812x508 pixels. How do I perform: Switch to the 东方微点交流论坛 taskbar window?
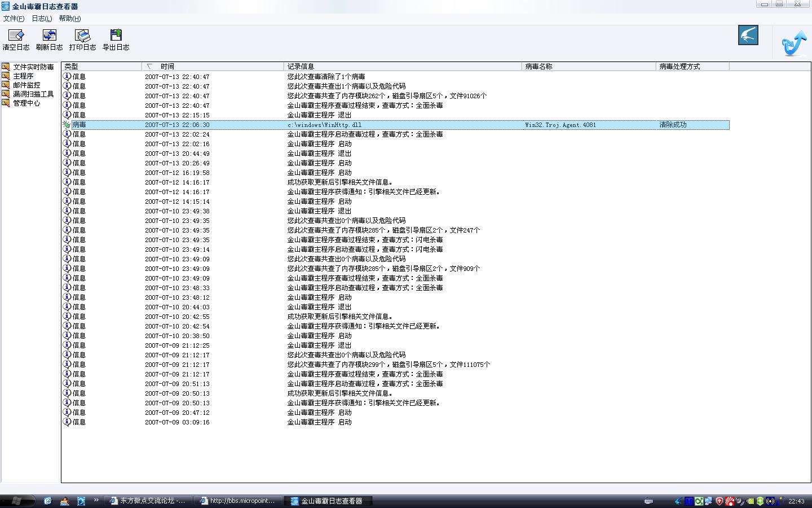point(148,501)
